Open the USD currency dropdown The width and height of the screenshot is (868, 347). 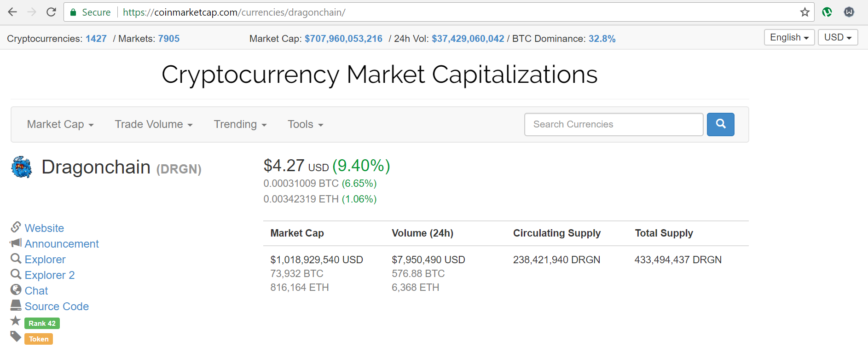[838, 37]
